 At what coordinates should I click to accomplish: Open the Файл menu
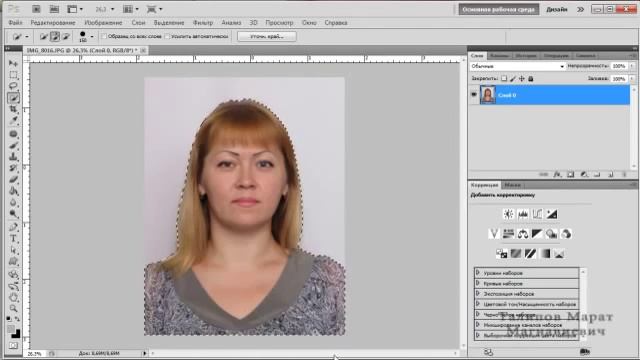click(x=16, y=23)
